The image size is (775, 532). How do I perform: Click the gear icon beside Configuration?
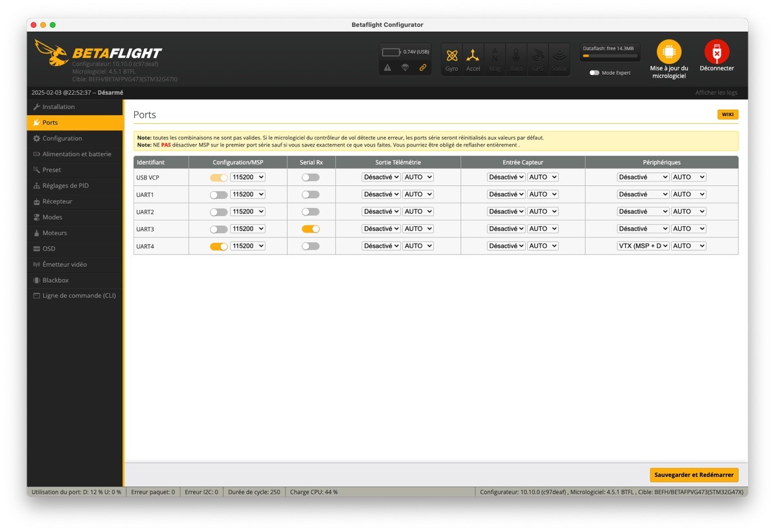[37, 138]
